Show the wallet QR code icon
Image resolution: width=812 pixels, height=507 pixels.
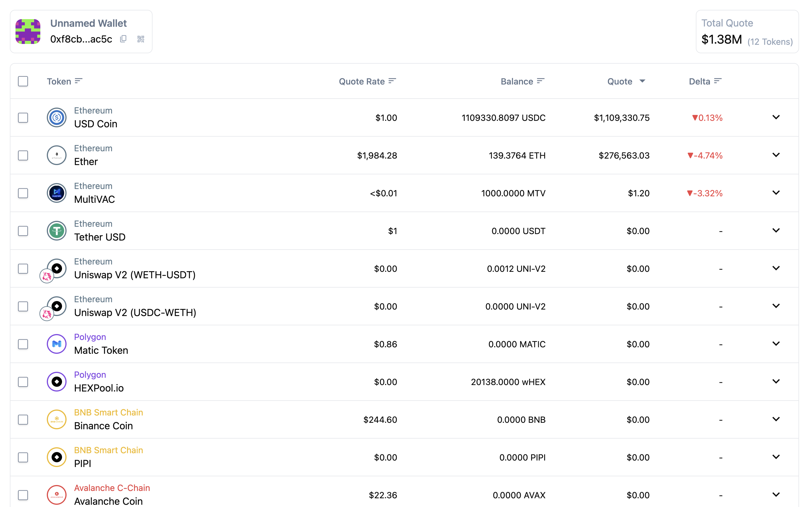point(141,39)
